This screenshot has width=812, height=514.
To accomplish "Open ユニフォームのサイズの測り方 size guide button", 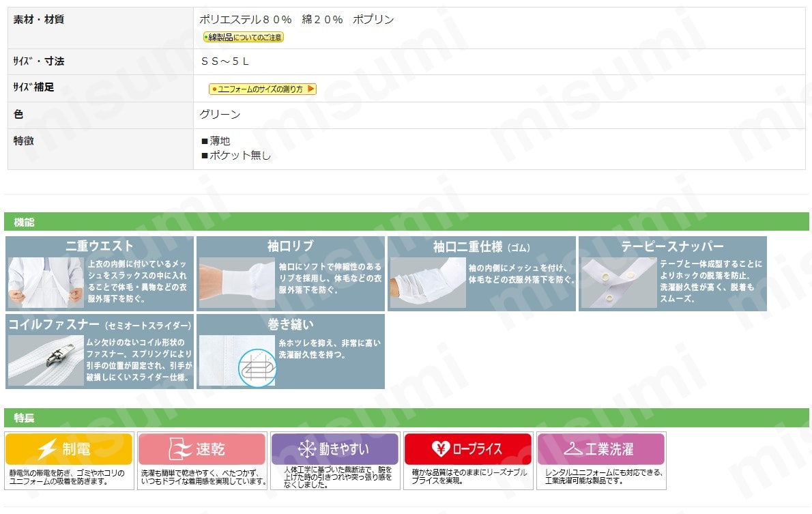I will [262, 89].
